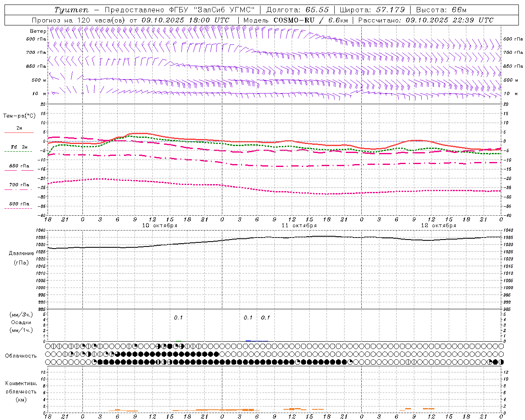Click the 2м temperature legend entry
The height and width of the screenshot is (420, 525).
pos(19,128)
